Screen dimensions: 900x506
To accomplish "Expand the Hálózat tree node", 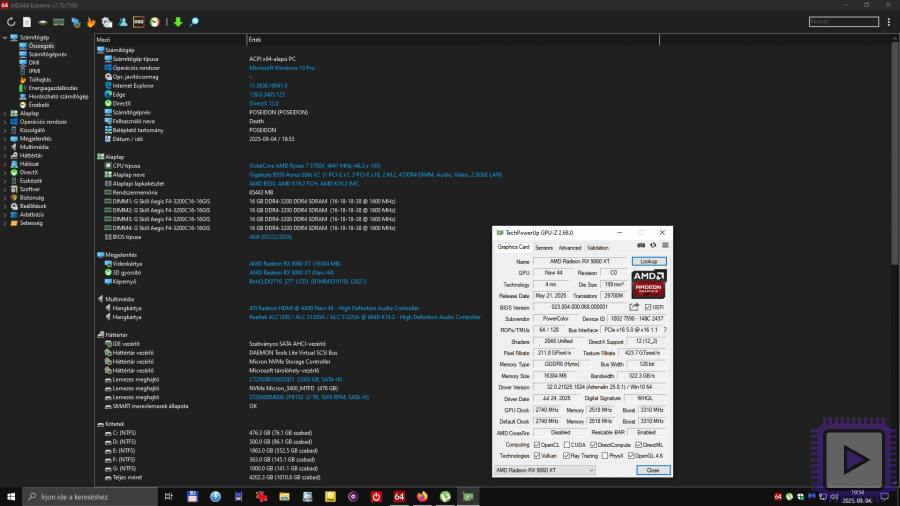I will pos(5,164).
